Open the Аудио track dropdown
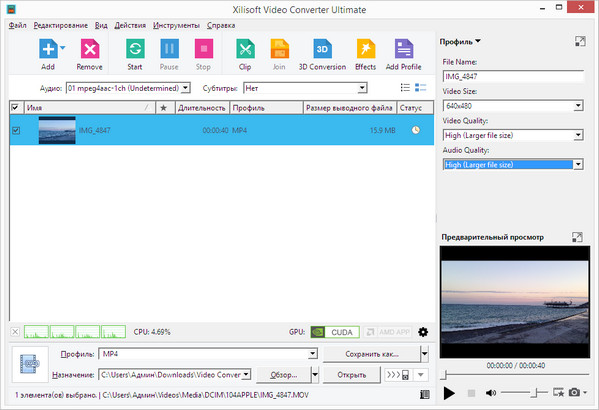Image resolution: width=599 pixels, height=410 pixels. coord(186,88)
